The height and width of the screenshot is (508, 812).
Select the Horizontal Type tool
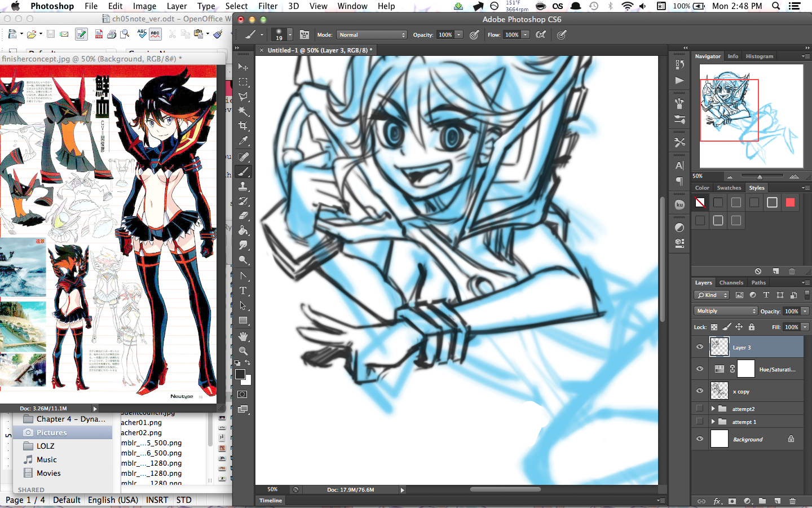[243, 291]
